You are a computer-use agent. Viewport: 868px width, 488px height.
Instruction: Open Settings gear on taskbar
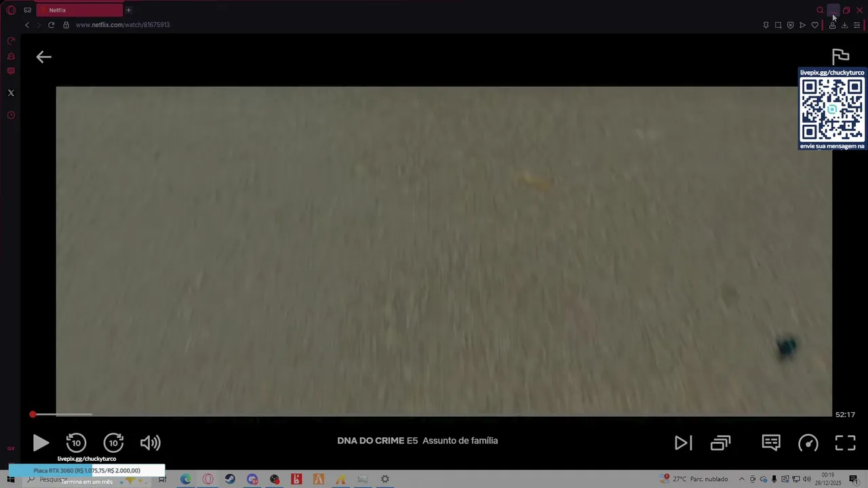point(385,479)
